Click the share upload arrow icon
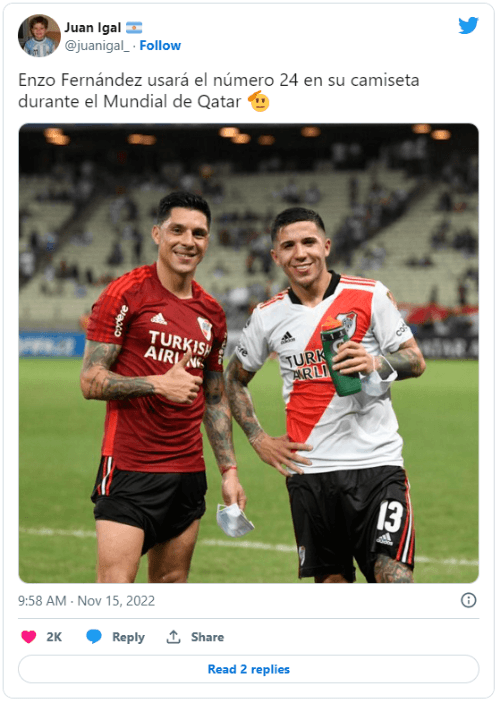 pyautogui.click(x=173, y=637)
